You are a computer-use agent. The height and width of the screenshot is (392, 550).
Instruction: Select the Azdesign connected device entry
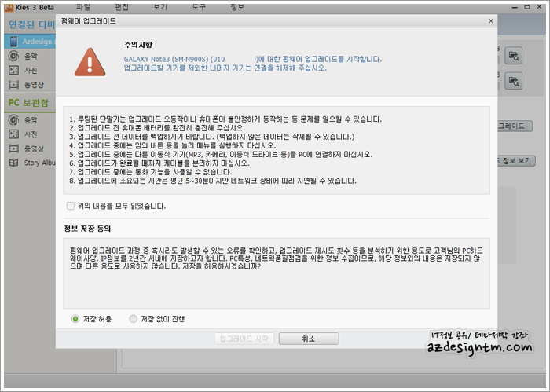pos(30,42)
